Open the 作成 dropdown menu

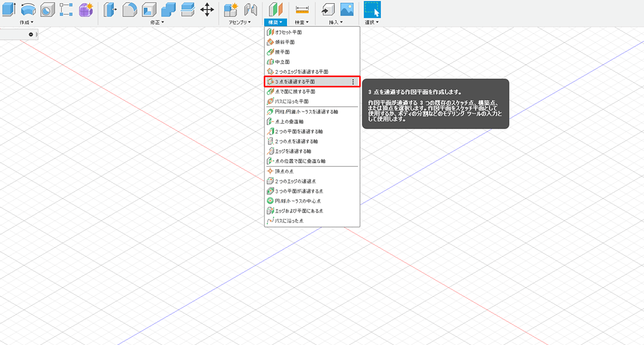tap(26, 23)
